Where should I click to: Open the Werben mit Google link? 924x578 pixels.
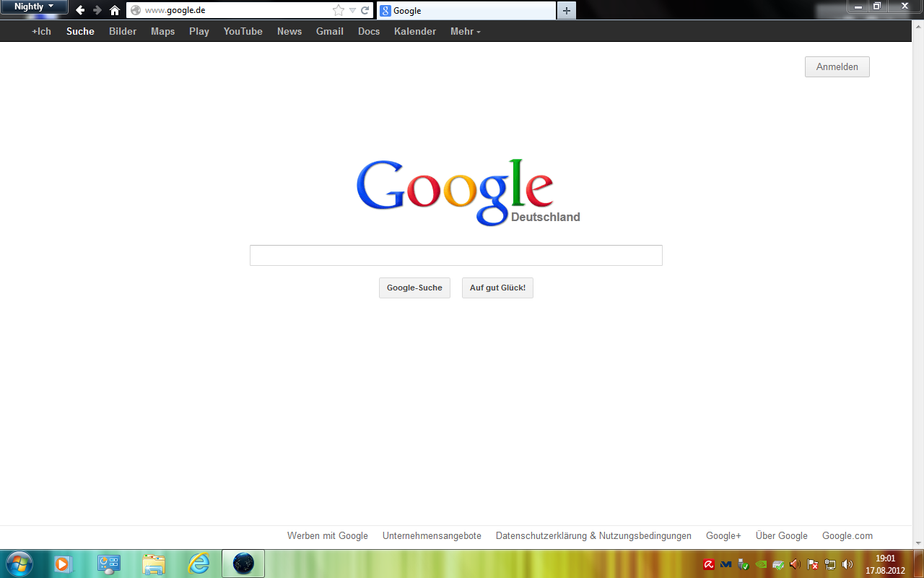point(328,535)
